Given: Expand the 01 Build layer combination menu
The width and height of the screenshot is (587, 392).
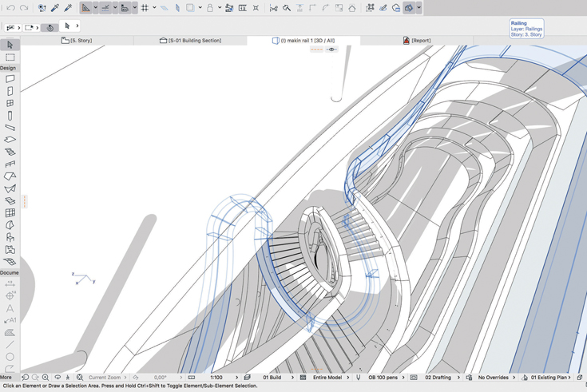Looking at the screenshot, I should (x=272, y=378).
